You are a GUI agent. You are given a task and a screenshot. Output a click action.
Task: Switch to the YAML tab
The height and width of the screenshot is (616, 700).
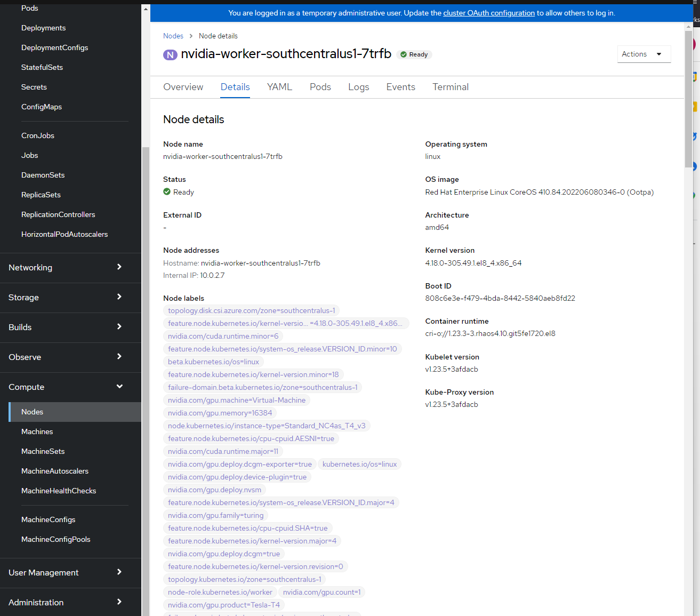(279, 87)
